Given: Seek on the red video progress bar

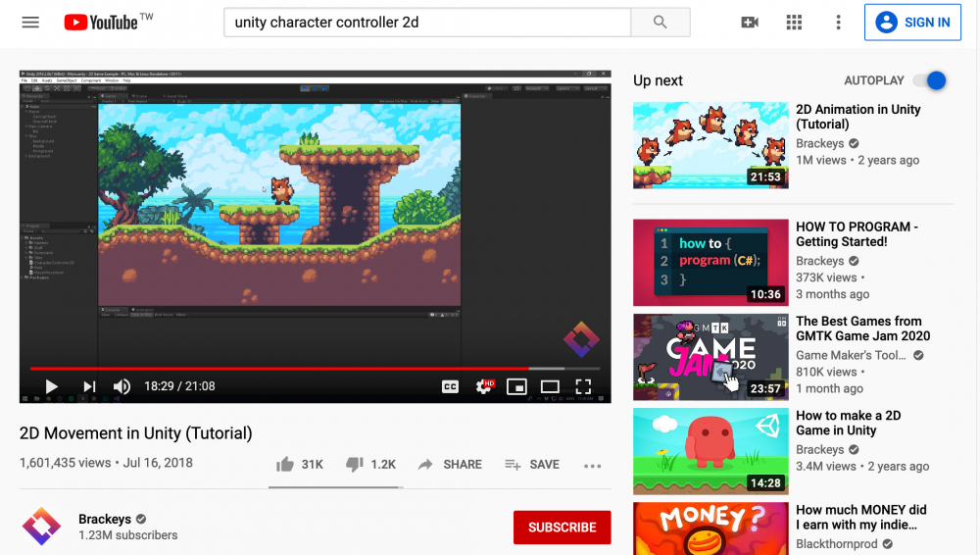Looking at the screenshot, I should tap(315, 369).
